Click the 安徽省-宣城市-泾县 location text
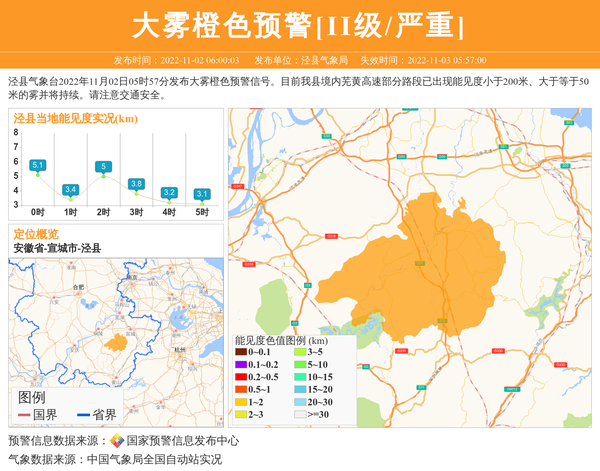600x471 pixels. click(57, 248)
